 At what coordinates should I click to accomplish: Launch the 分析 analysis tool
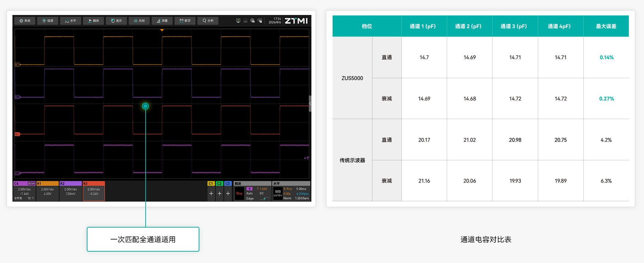pyautogui.click(x=208, y=21)
